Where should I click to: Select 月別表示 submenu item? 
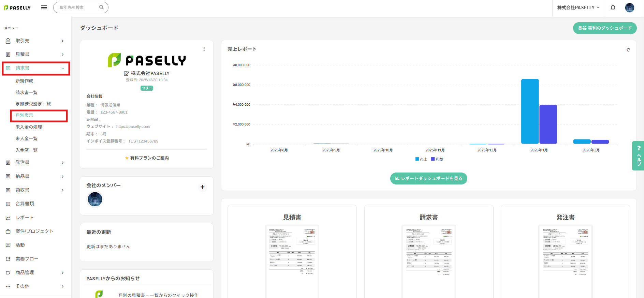pos(24,116)
